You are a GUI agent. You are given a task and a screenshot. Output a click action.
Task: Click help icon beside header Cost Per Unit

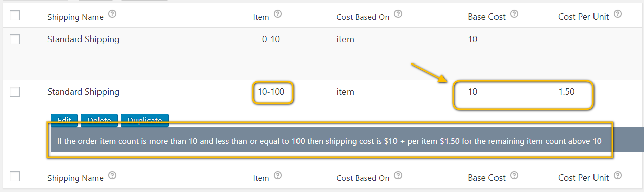(617, 15)
